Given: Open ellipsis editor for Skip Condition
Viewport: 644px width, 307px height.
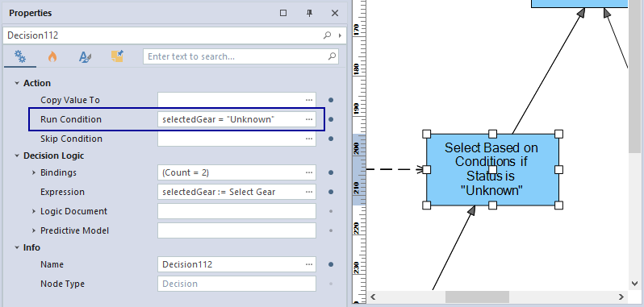Looking at the screenshot, I should point(309,139).
